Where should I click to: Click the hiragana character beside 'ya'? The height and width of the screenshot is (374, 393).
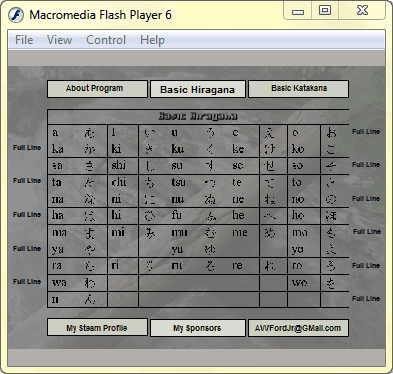point(90,250)
